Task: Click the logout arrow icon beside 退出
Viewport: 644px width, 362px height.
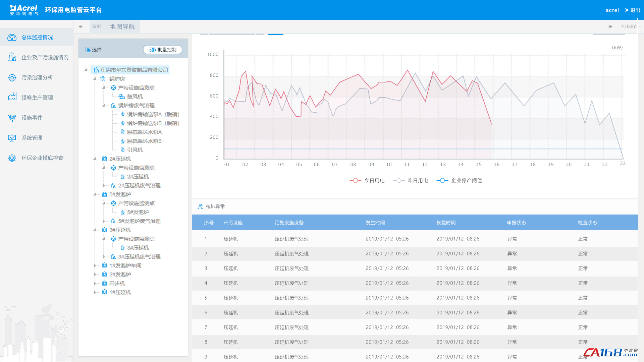Action: pyautogui.click(x=627, y=10)
